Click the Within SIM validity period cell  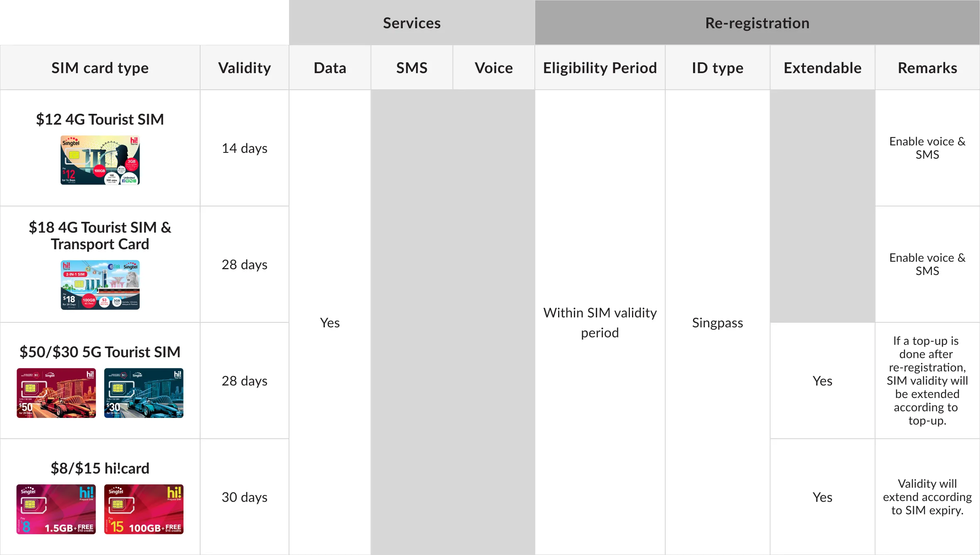point(600,323)
